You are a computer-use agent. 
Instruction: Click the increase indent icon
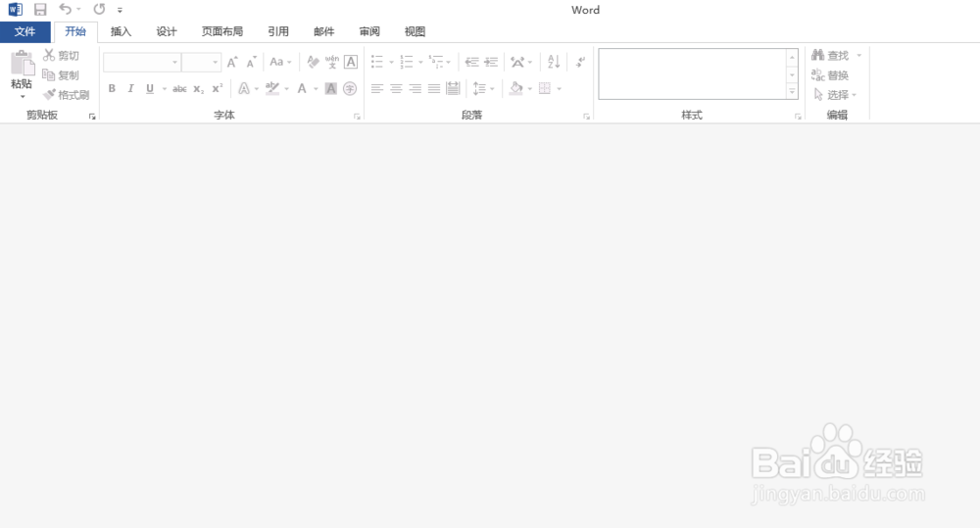tap(491, 62)
